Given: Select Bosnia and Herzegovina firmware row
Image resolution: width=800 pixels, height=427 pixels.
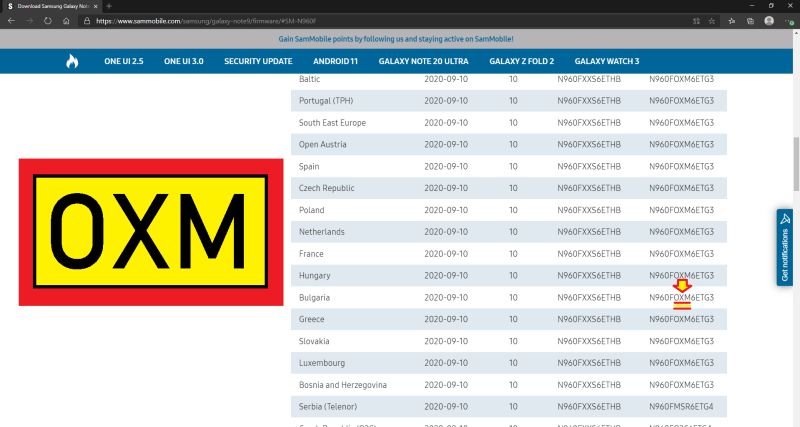Looking at the screenshot, I should (x=509, y=385).
